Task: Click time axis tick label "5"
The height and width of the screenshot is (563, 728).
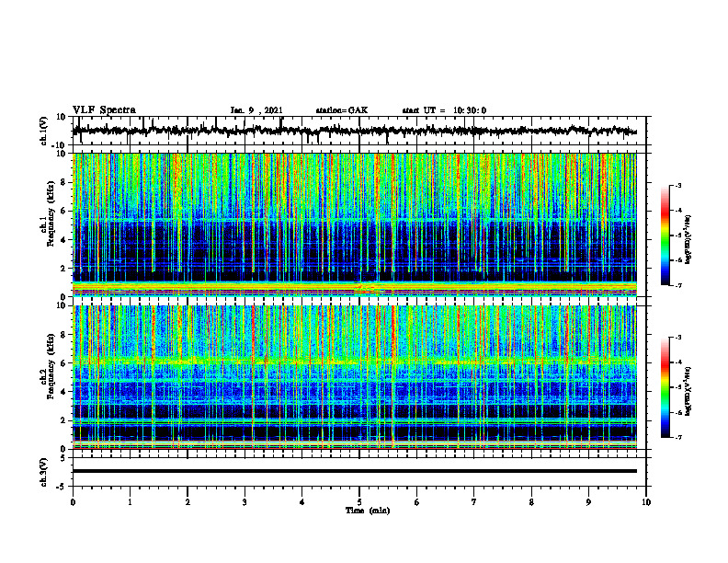Action: [359, 502]
